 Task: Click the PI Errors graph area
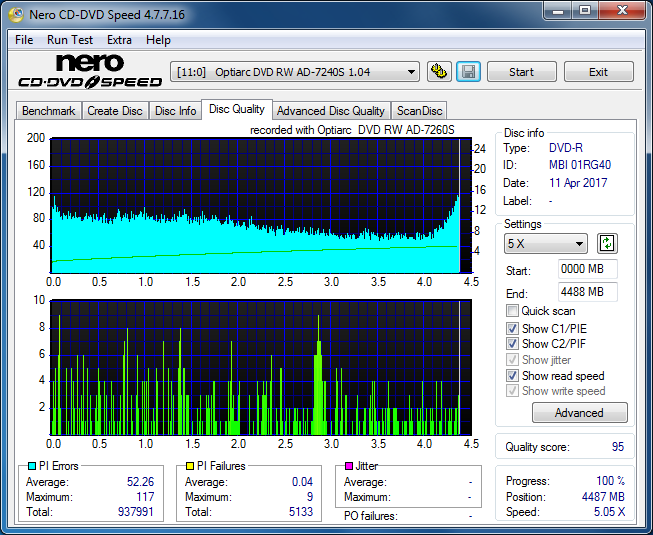coord(261,206)
